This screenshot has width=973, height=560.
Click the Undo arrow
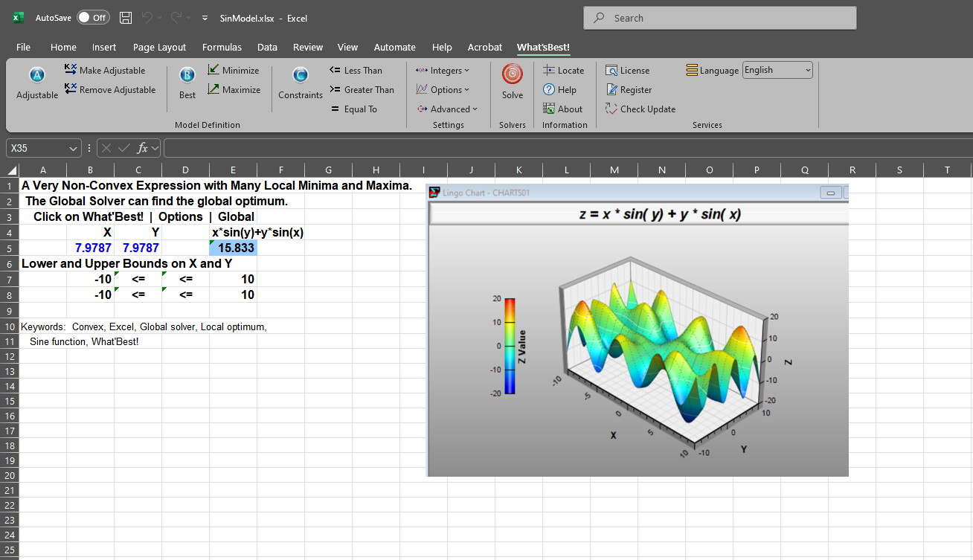147,18
